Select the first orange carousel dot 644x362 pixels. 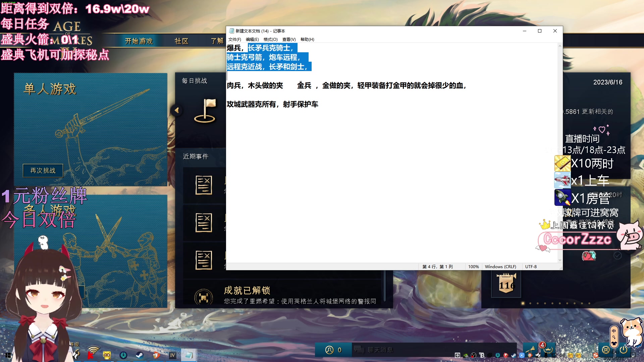[523, 303]
